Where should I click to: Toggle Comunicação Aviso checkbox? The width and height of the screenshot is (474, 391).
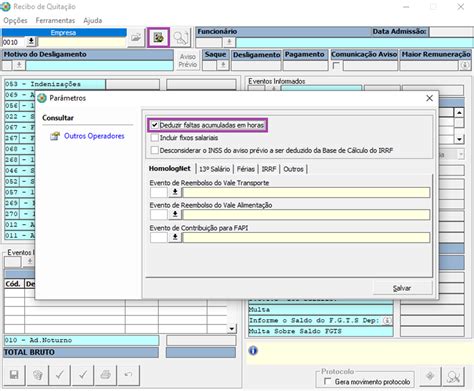coord(336,66)
